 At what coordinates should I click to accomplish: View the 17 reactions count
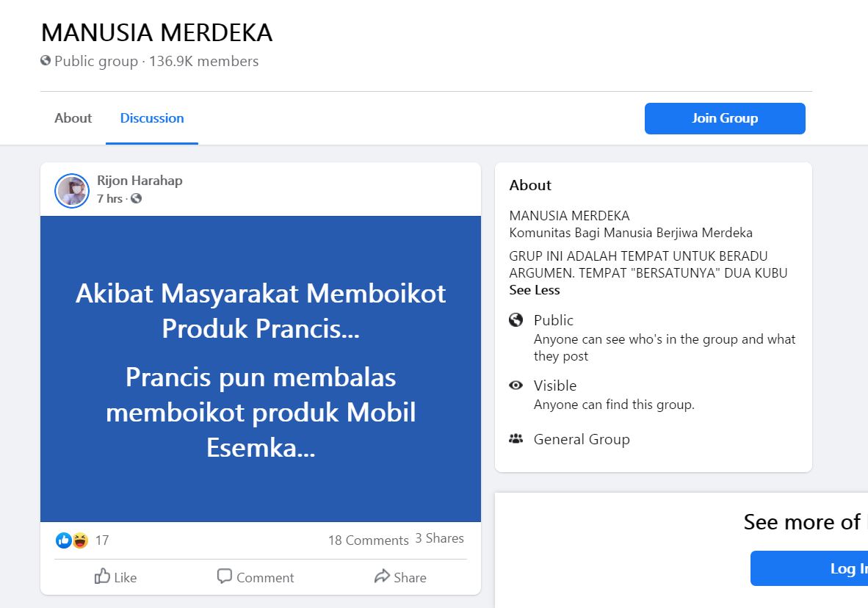tap(102, 540)
